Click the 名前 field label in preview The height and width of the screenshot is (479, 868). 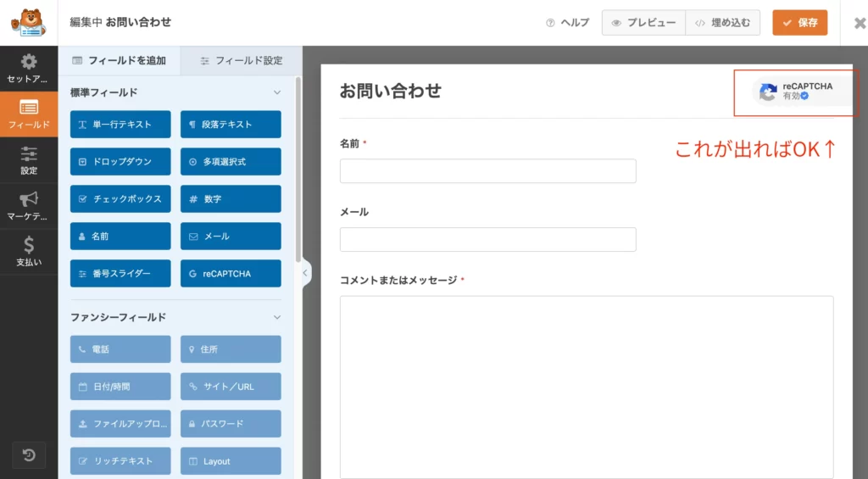point(349,143)
